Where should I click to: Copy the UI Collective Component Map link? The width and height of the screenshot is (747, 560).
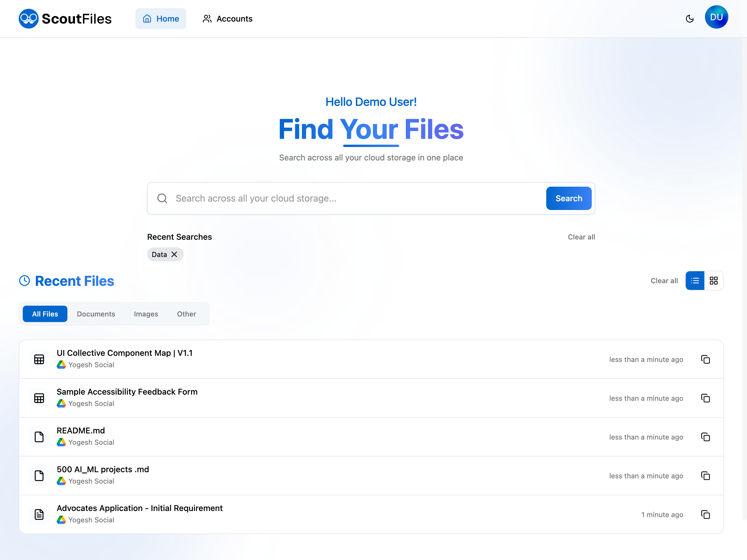click(x=706, y=359)
